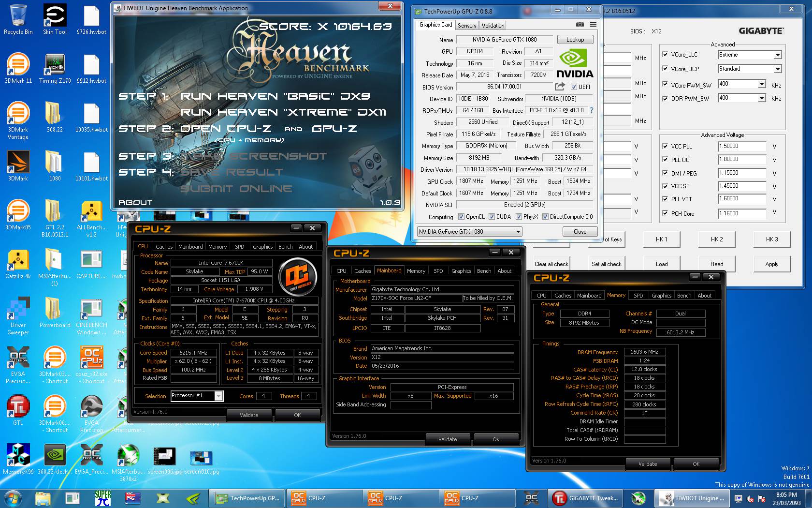Viewport: 812px width, 508px height.
Task: Expand VCore PWM_SW 400 dropdown
Action: coord(762,84)
